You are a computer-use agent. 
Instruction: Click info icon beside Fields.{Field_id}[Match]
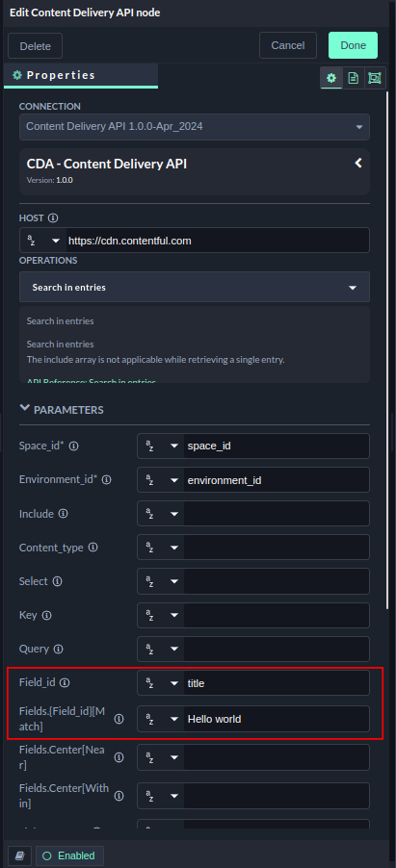119,719
